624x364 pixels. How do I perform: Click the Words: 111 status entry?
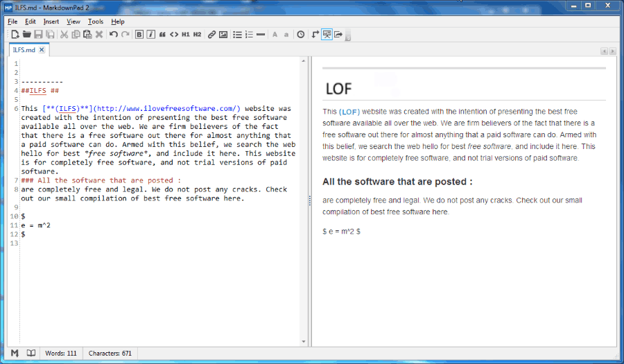pos(61,354)
